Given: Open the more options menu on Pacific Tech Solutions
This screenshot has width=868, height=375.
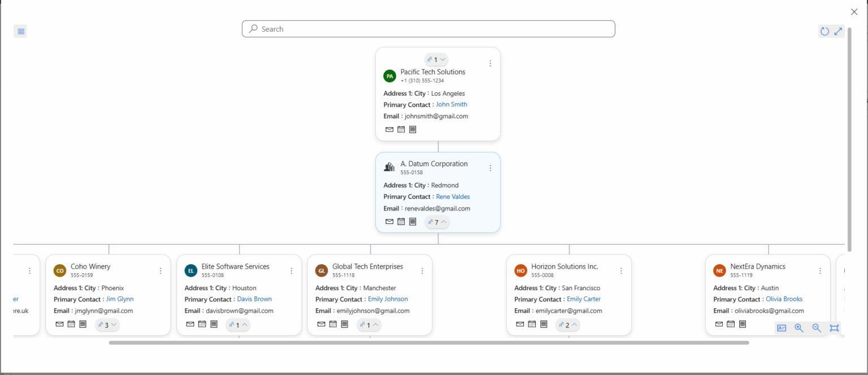Looking at the screenshot, I should pos(490,63).
